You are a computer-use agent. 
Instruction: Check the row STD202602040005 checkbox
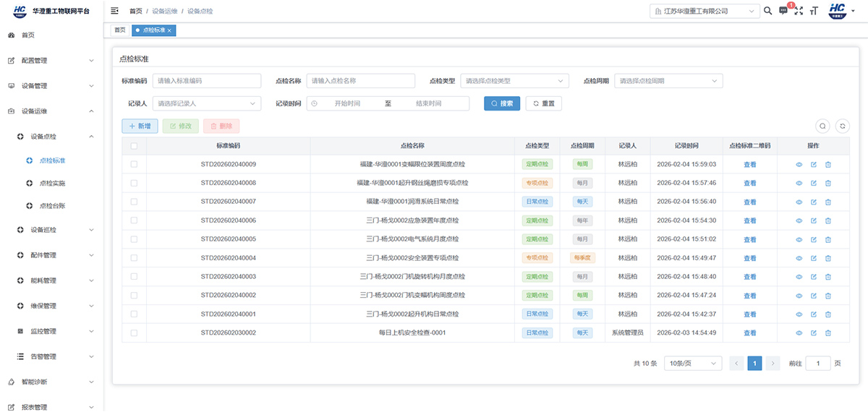coord(134,239)
